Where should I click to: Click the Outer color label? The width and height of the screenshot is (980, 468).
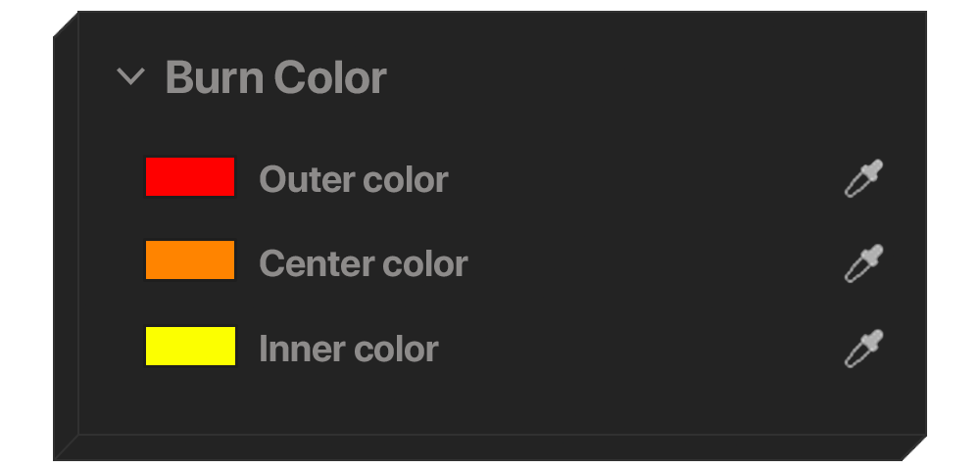(353, 179)
